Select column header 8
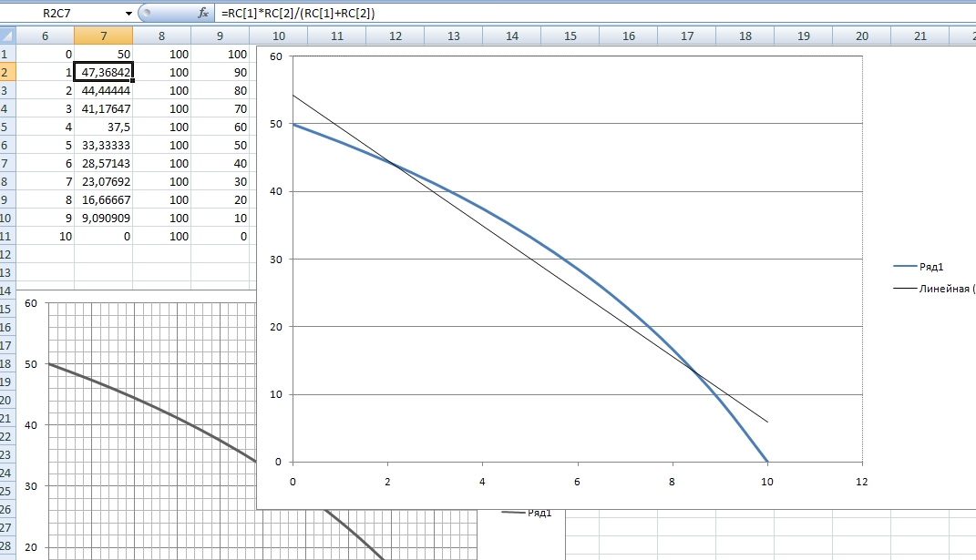Viewport: 976px width, 560px height. [162, 36]
